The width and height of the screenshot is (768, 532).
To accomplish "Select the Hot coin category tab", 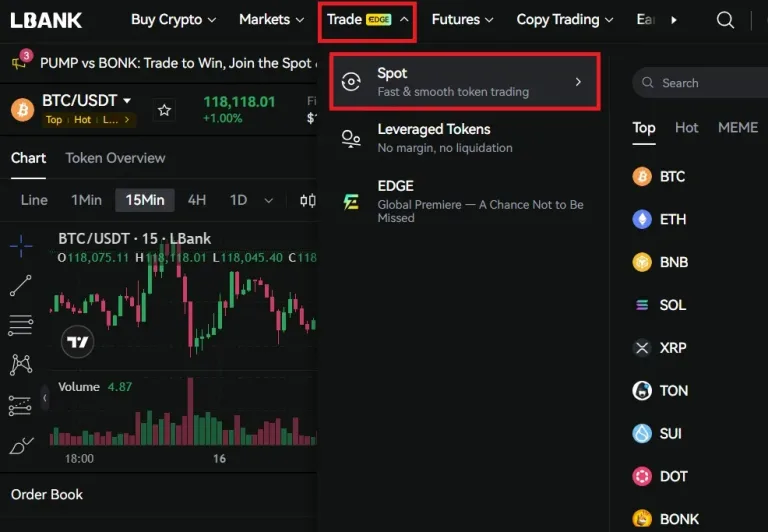I will pyautogui.click(x=686, y=128).
